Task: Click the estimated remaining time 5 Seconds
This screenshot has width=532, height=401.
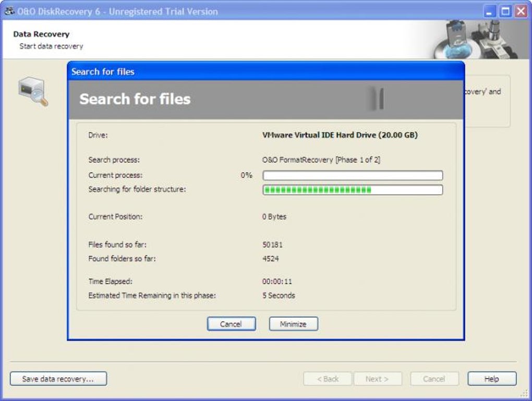Action: click(x=279, y=296)
